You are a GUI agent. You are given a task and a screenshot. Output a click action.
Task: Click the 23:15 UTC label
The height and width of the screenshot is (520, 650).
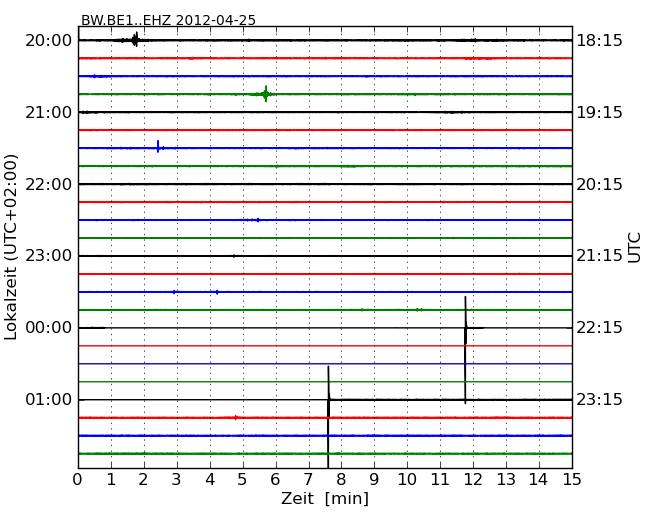[599, 399]
